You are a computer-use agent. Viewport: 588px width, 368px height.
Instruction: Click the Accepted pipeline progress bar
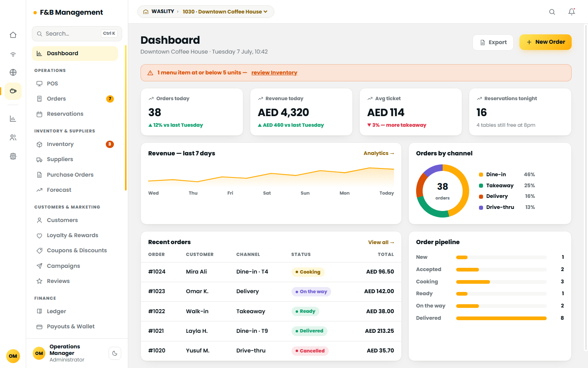[x=501, y=269]
